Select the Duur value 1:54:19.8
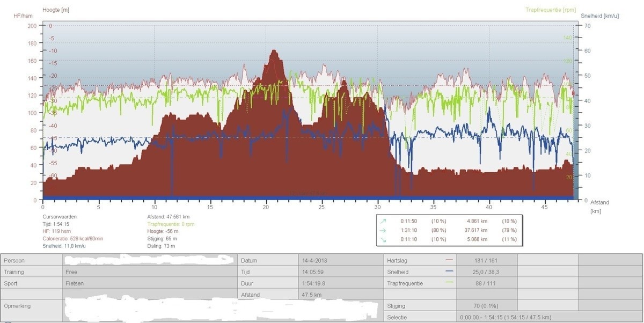Screen dimensions: 644x323 point(314,283)
